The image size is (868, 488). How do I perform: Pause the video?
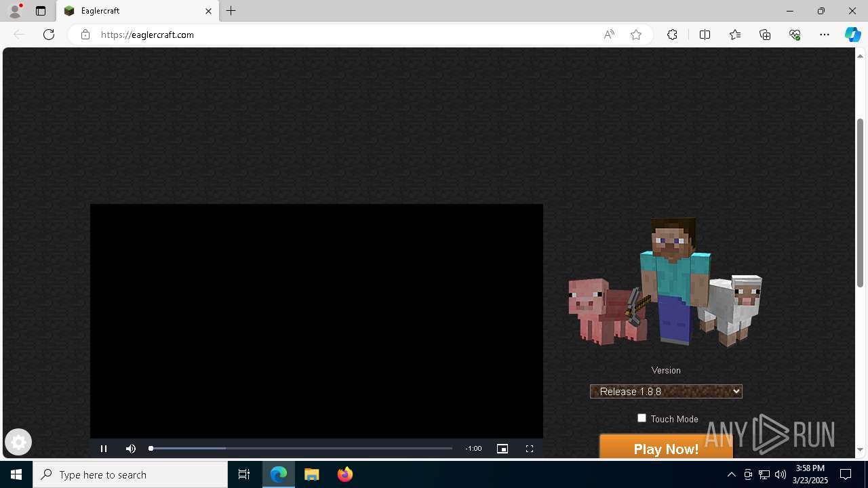click(104, 449)
